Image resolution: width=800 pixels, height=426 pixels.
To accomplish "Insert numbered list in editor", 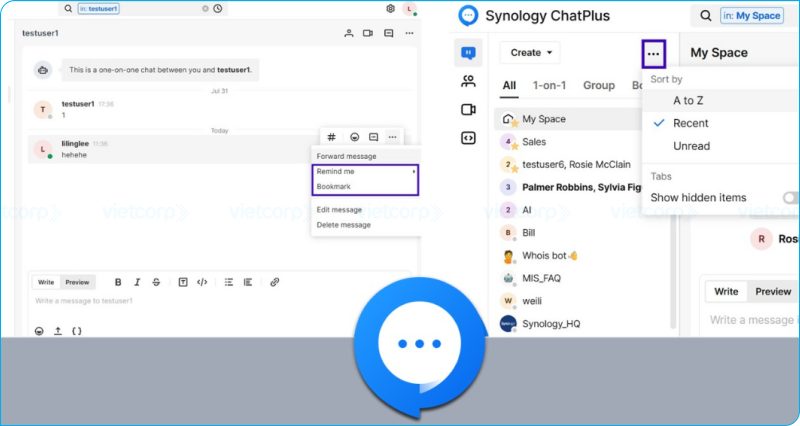I will pos(248,282).
